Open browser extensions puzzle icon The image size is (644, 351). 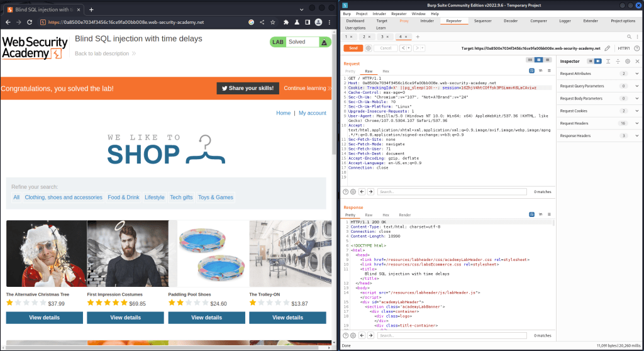point(286,22)
